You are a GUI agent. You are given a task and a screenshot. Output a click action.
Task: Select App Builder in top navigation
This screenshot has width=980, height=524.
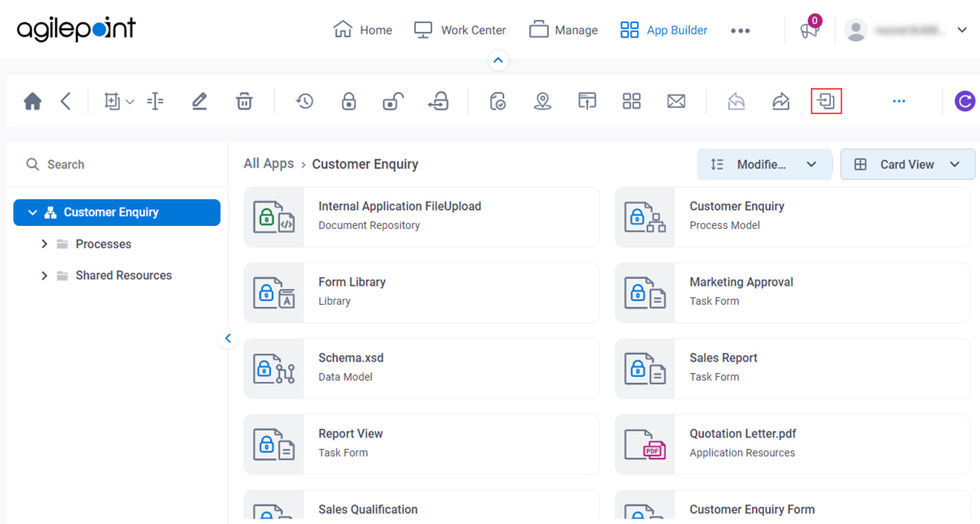coord(664,30)
